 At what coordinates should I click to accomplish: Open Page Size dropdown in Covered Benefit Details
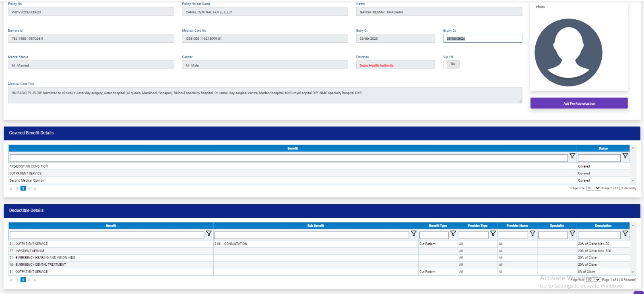[x=593, y=188]
